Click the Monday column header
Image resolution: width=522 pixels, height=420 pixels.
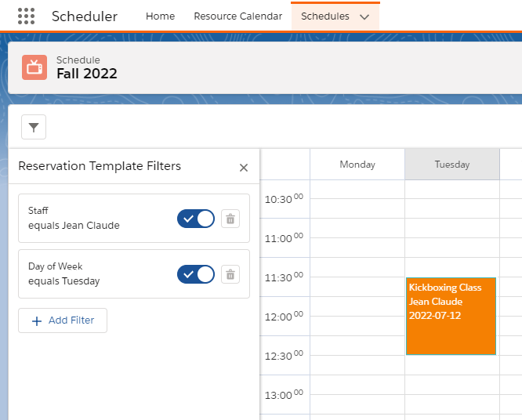click(357, 165)
